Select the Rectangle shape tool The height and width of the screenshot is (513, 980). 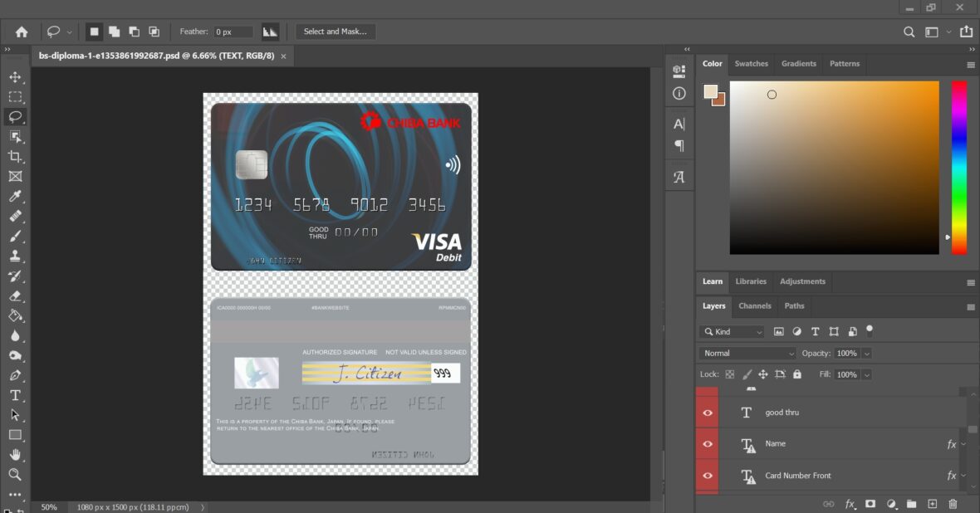point(15,435)
